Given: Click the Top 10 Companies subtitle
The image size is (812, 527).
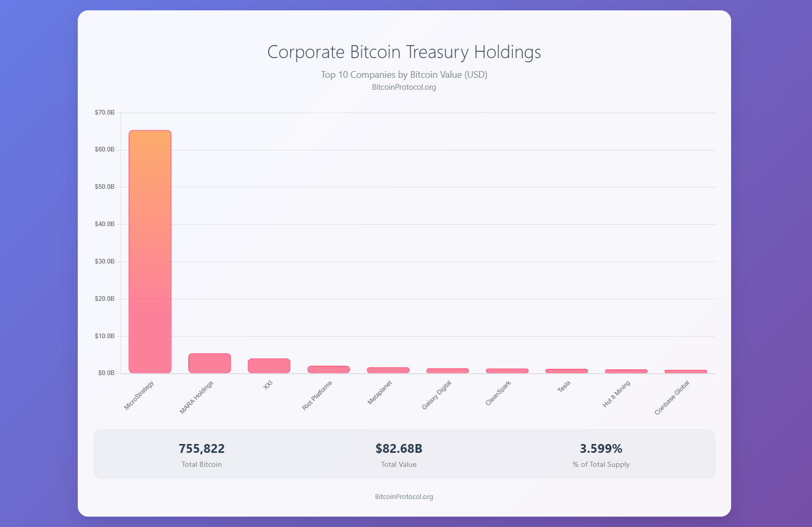Looking at the screenshot, I should (404, 75).
